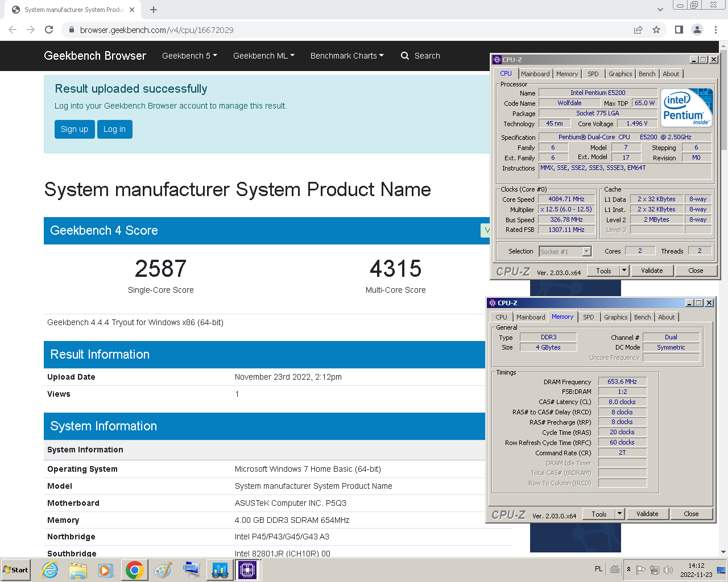This screenshot has height=582, width=728.
Task: Select About tab in bottom CPU-Z window
Action: [667, 317]
